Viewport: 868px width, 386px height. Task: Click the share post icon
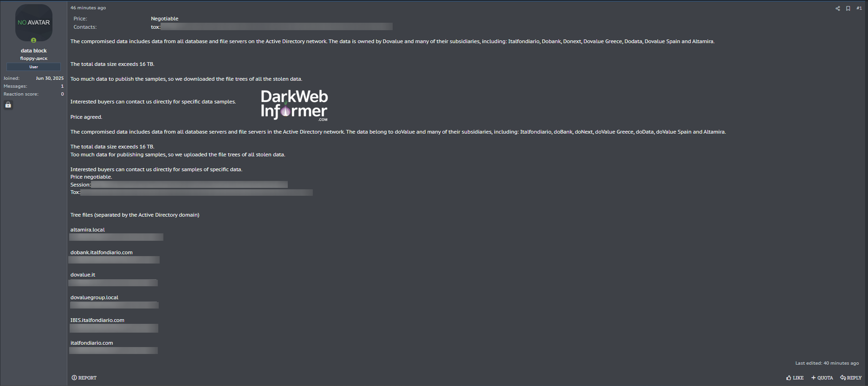(x=837, y=8)
